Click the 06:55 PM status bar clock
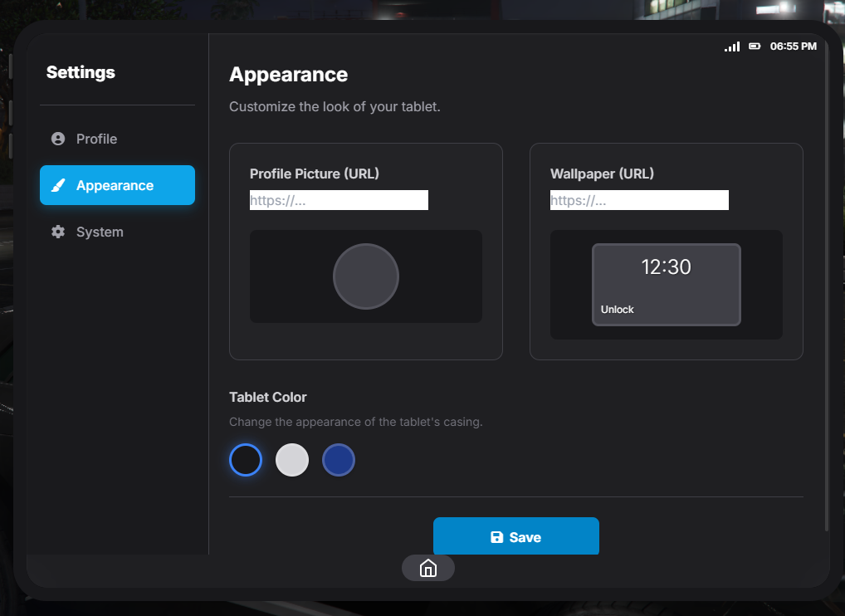 [x=793, y=46]
